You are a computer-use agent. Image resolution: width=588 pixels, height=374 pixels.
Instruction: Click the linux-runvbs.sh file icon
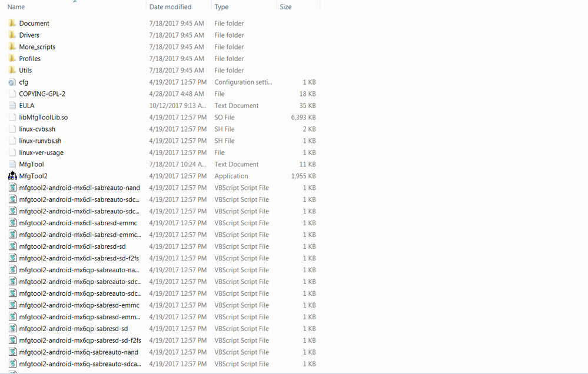(12, 141)
